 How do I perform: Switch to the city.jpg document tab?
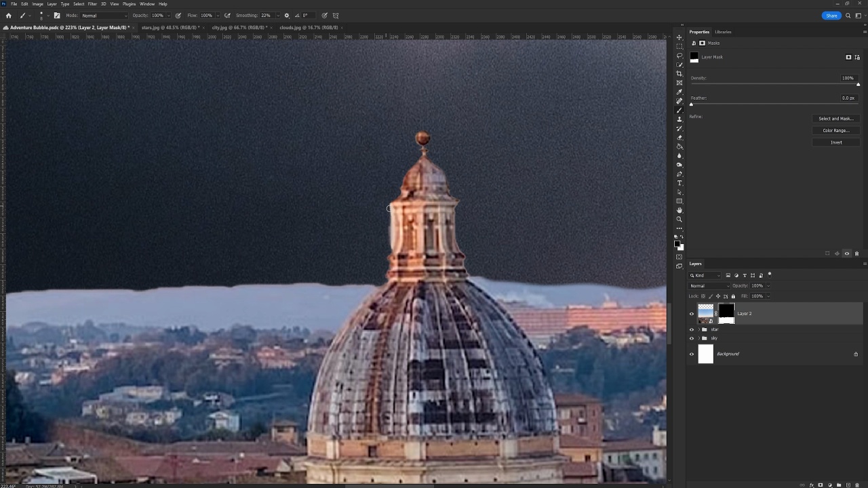pos(239,28)
